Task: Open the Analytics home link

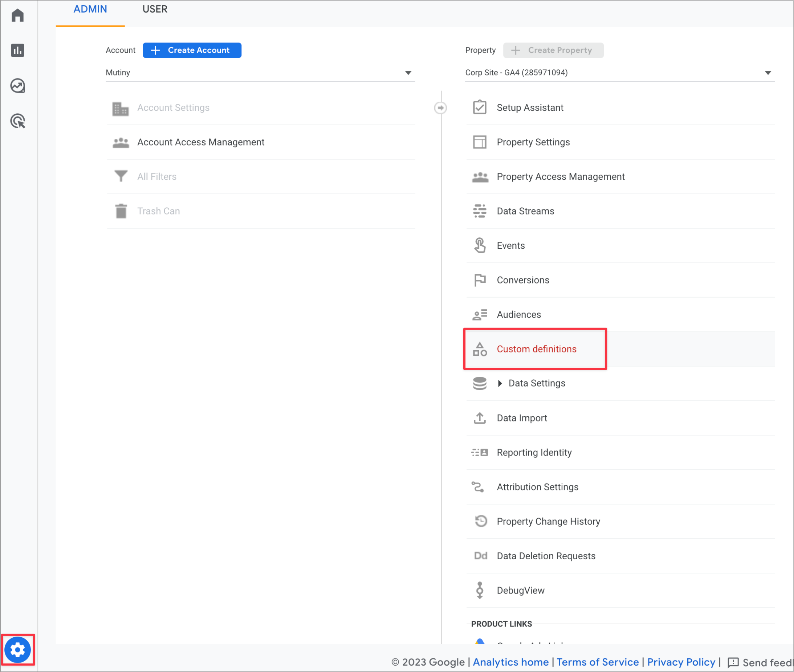Action: [x=510, y=663]
